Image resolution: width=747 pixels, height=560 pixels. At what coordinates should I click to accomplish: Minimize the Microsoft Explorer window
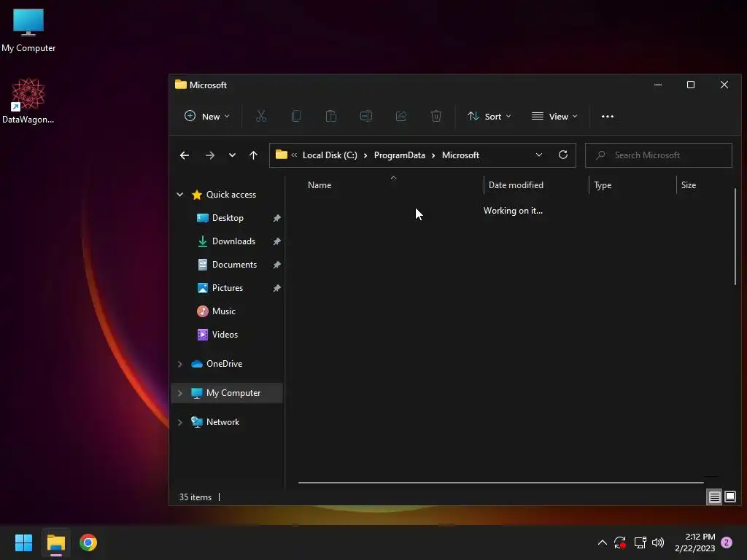tap(658, 85)
